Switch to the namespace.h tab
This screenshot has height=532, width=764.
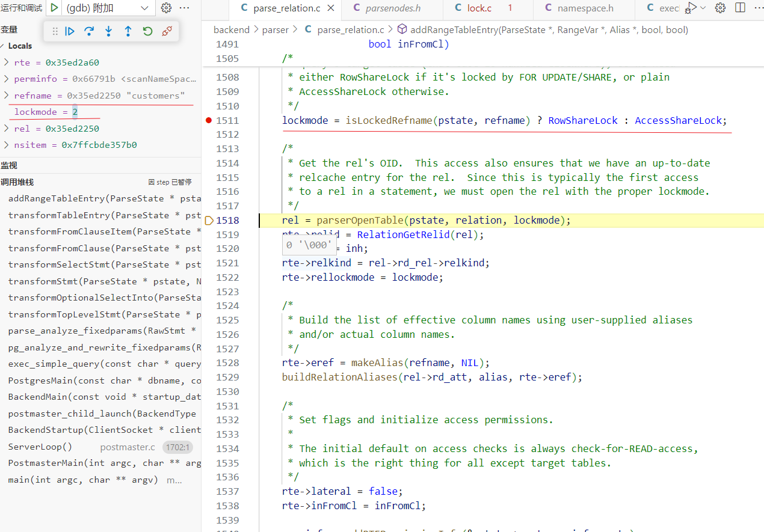(585, 8)
